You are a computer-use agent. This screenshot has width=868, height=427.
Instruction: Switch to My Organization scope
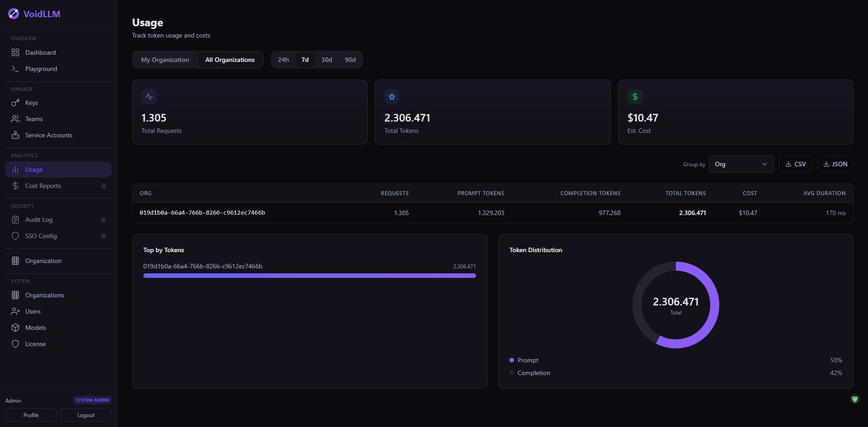click(x=165, y=60)
